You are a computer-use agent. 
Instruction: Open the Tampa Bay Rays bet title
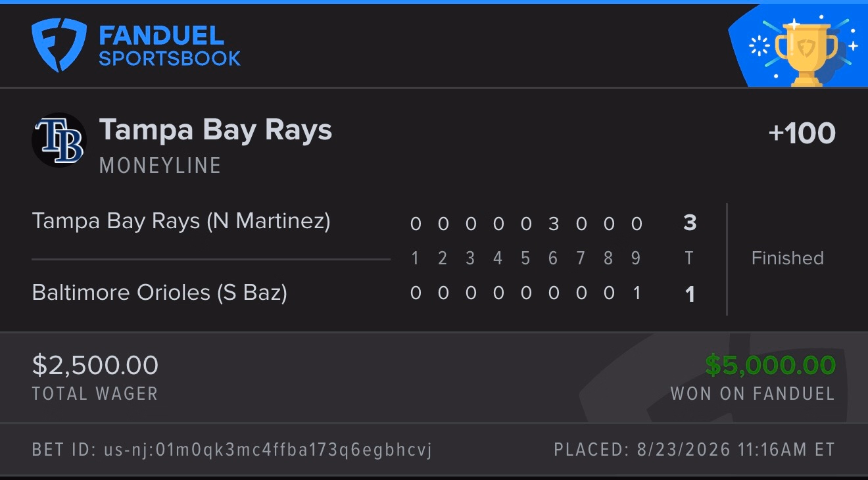pyautogui.click(x=216, y=130)
